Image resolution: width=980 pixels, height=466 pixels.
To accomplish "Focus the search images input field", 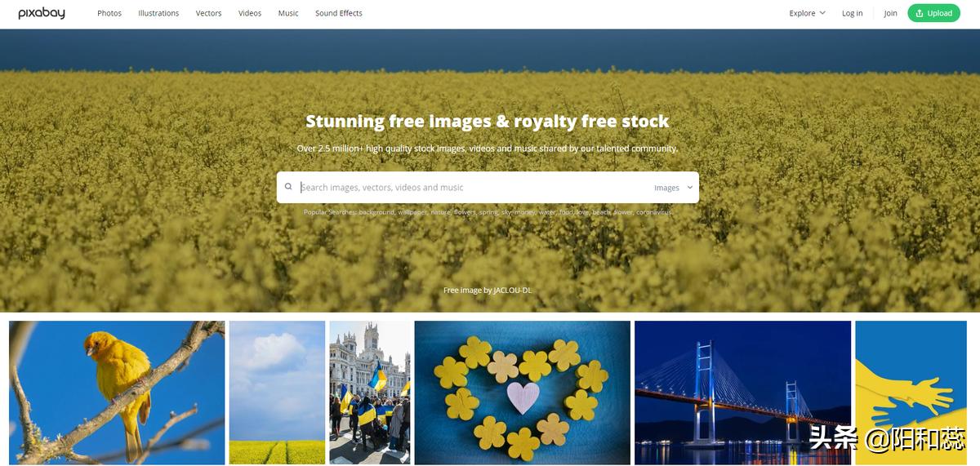I will pyautogui.click(x=474, y=187).
